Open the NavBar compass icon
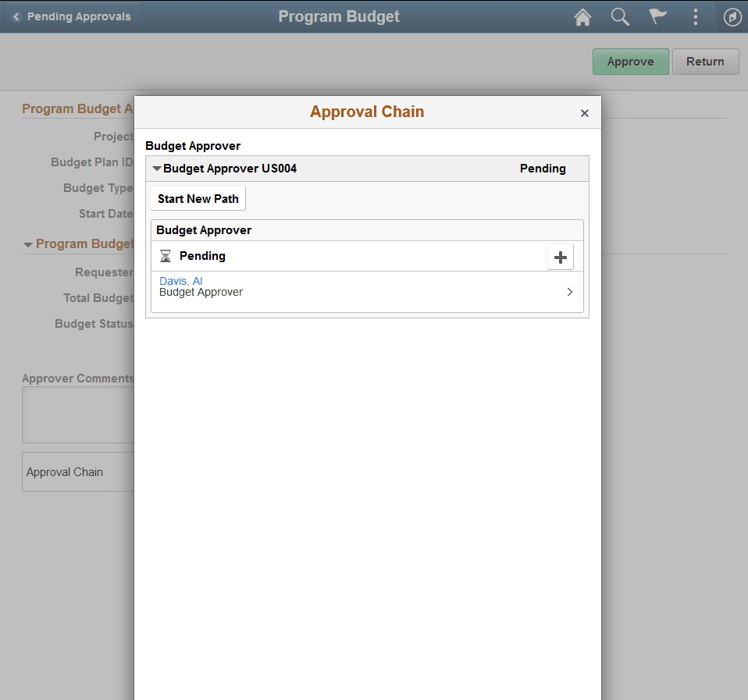Viewport: 748px width, 700px height. coord(732,16)
